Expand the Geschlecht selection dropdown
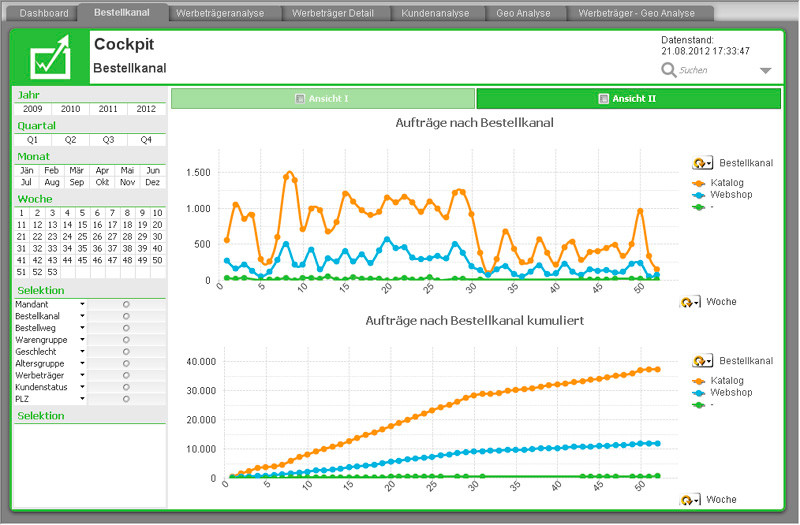This screenshot has height=525, width=800. tap(82, 352)
